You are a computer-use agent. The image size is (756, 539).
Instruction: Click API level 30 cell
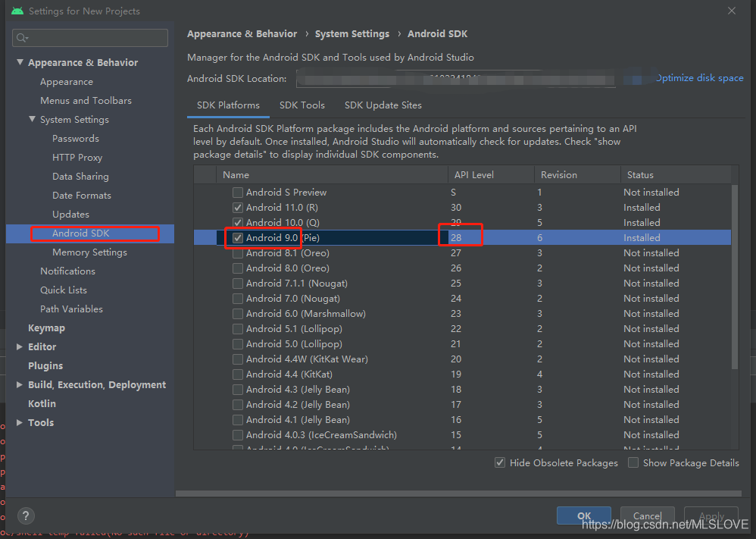[456, 208]
